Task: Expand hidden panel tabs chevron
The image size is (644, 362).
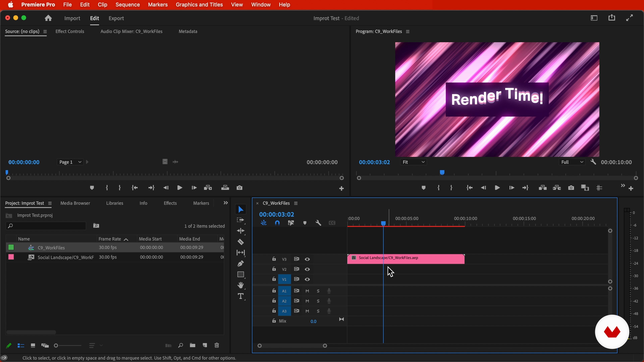Action: pos(226,203)
